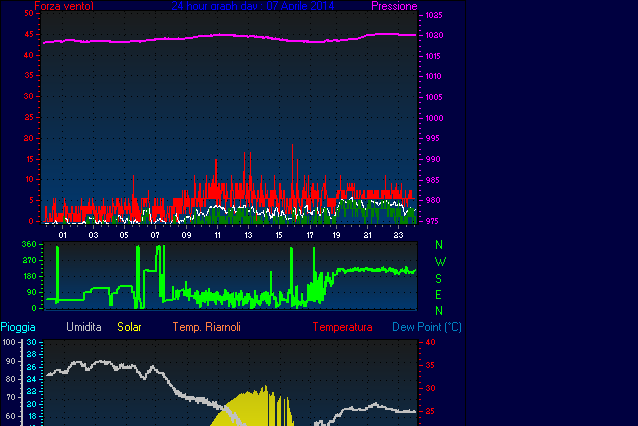Screen dimensions: 638x426
Task: Click the W wind direction label
Action: (439, 261)
